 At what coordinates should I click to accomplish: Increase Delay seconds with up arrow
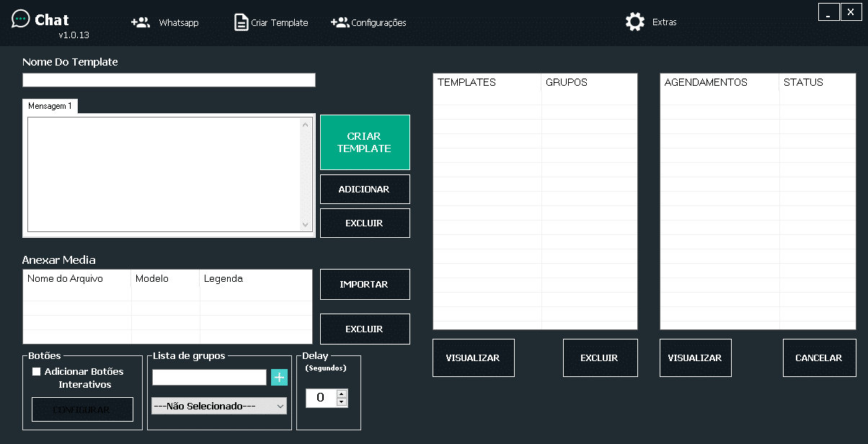pyautogui.click(x=342, y=394)
